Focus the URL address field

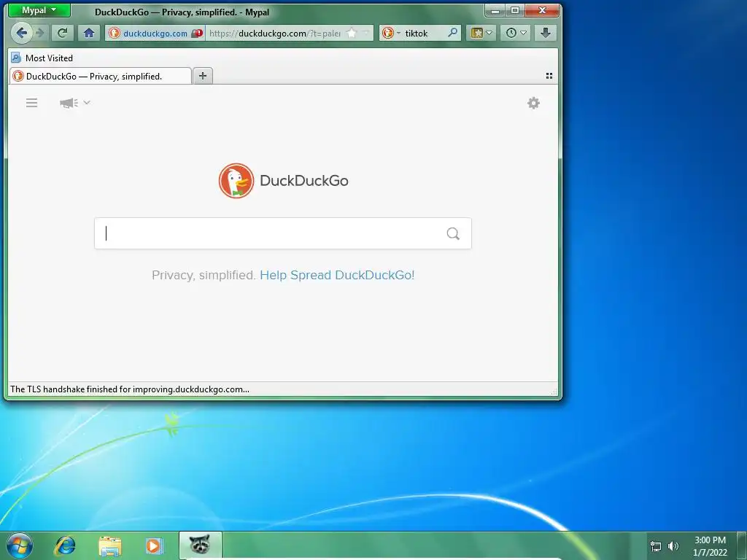pyautogui.click(x=275, y=34)
